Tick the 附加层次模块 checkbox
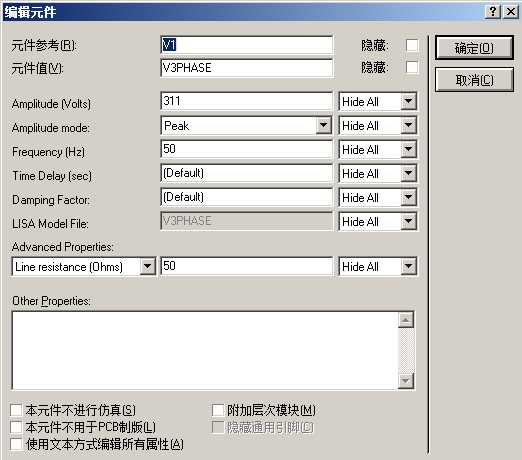Screen dimensions: 522x460 pos(218,410)
